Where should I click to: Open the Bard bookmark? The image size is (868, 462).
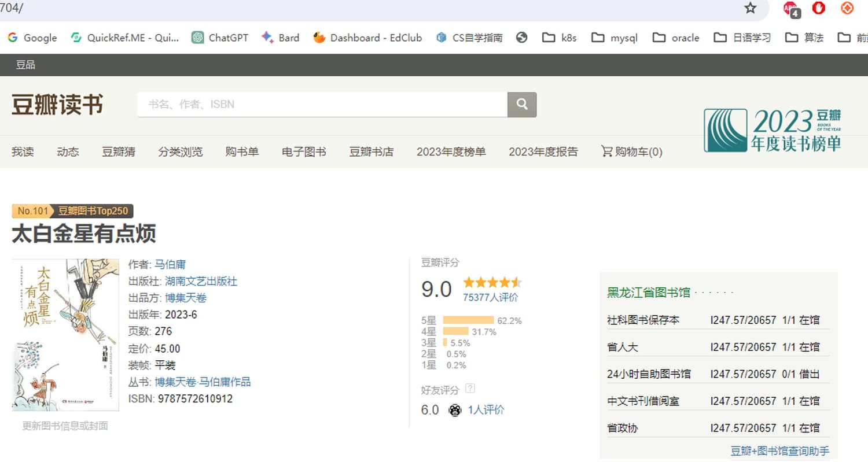280,38
